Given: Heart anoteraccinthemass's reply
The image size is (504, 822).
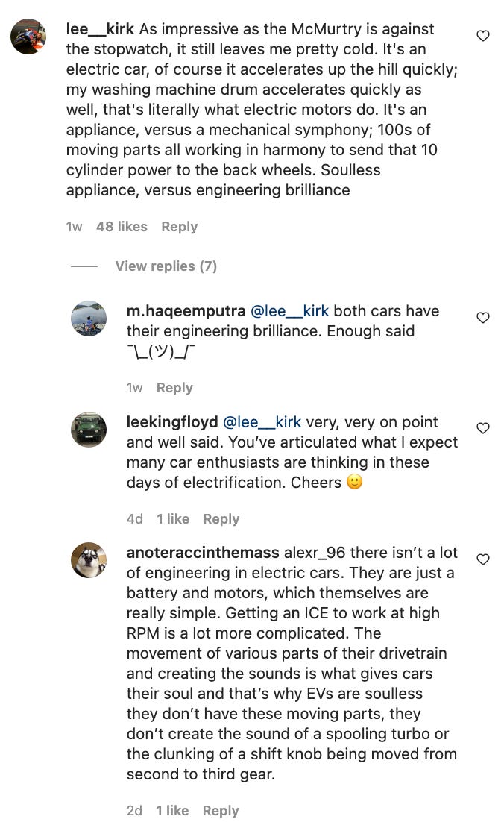Looking at the screenshot, I should coord(483,559).
